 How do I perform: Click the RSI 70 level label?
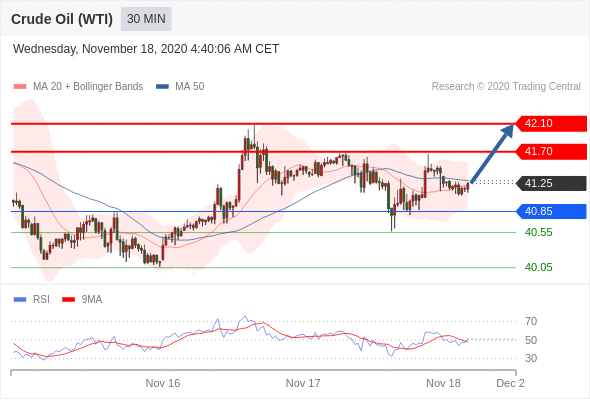[x=531, y=321]
